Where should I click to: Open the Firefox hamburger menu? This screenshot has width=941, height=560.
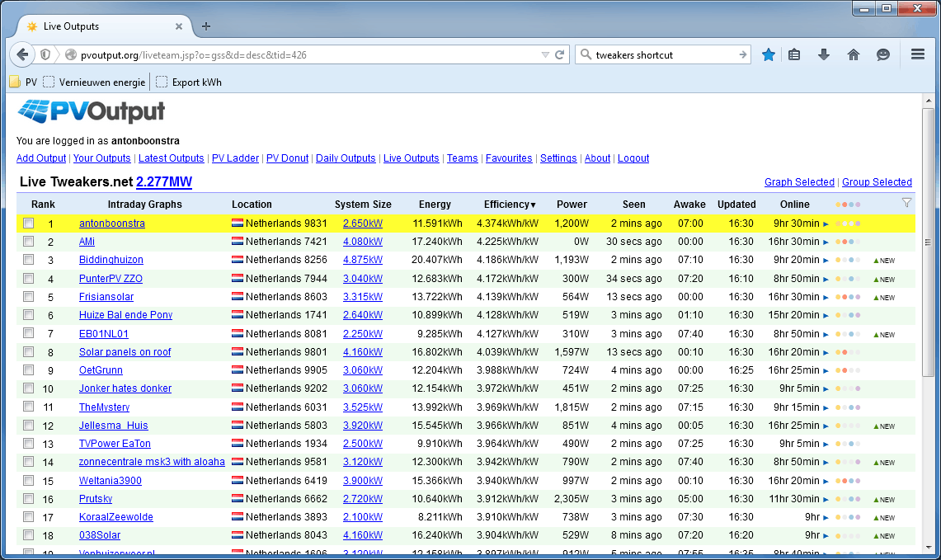tap(917, 54)
